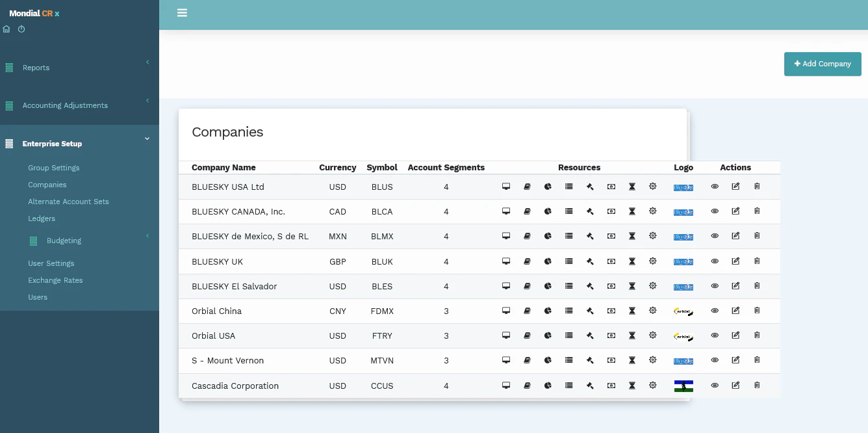Open the Exchange Rates menu item

point(57,280)
